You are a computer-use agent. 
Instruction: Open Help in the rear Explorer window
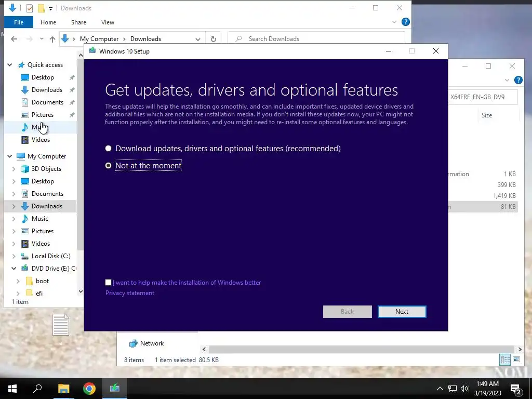518,80
